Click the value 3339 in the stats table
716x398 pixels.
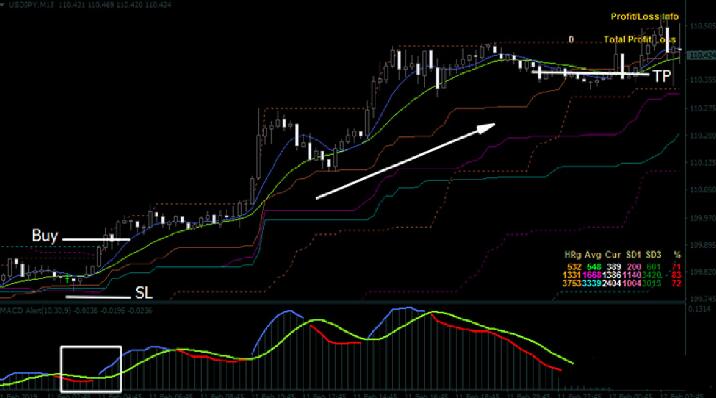point(592,283)
